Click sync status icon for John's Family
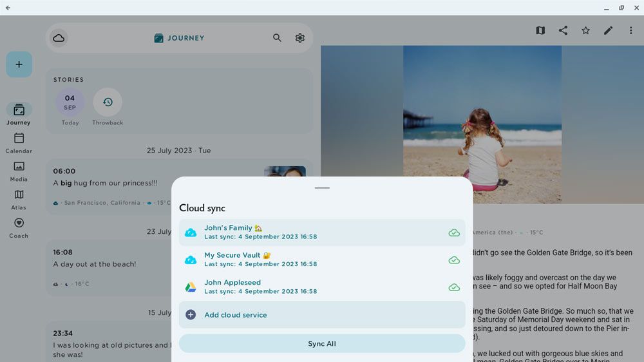This screenshot has height=362, width=644. (454, 233)
